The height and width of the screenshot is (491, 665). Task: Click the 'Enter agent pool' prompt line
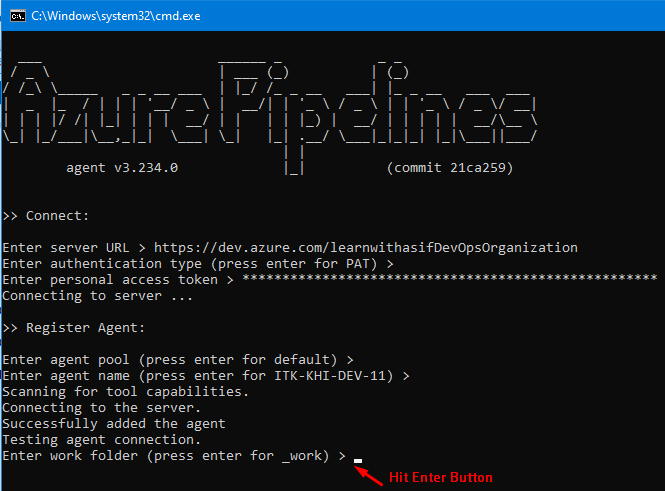[x=177, y=359]
